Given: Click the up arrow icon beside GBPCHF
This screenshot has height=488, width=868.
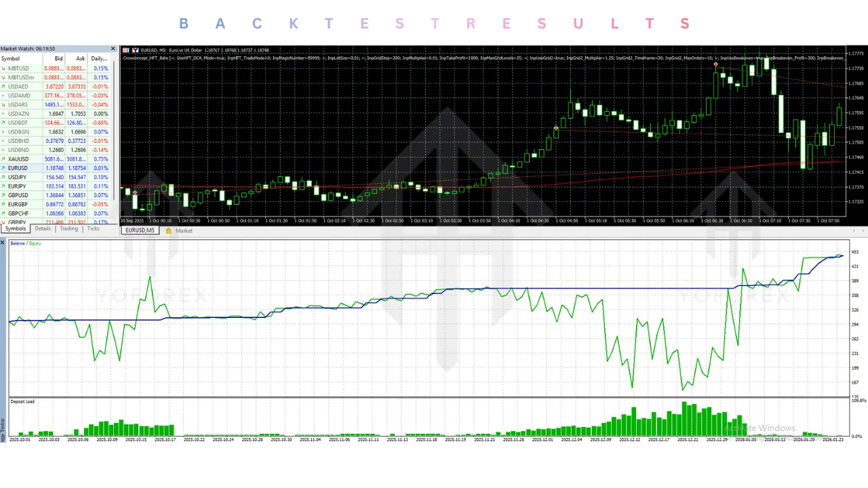Looking at the screenshot, I should pyautogui.click(x=4, y=213).
